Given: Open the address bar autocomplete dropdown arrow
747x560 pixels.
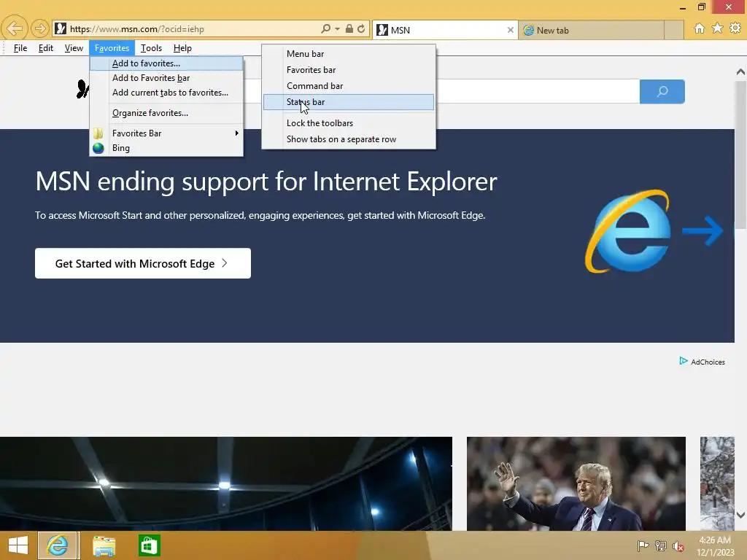Looking at the screenshot, I should 337,29.
